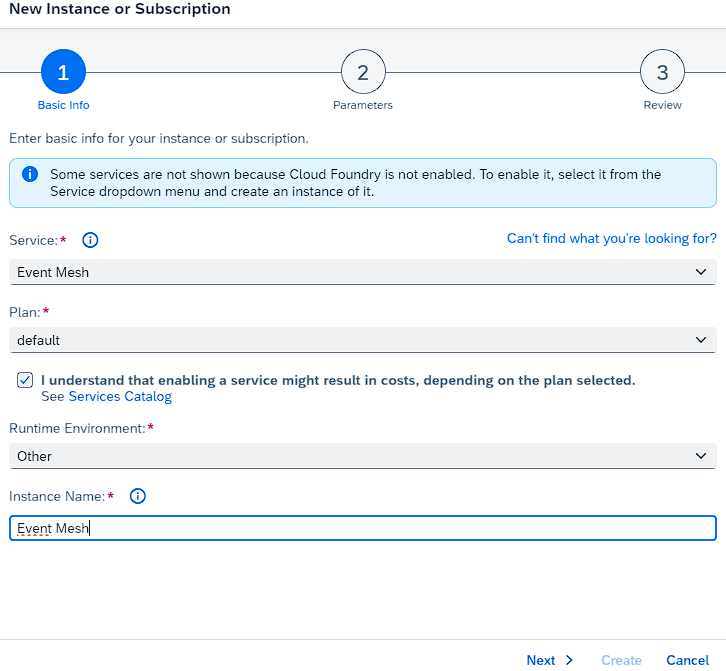Click the greyed-out Create button

[621, 660]
